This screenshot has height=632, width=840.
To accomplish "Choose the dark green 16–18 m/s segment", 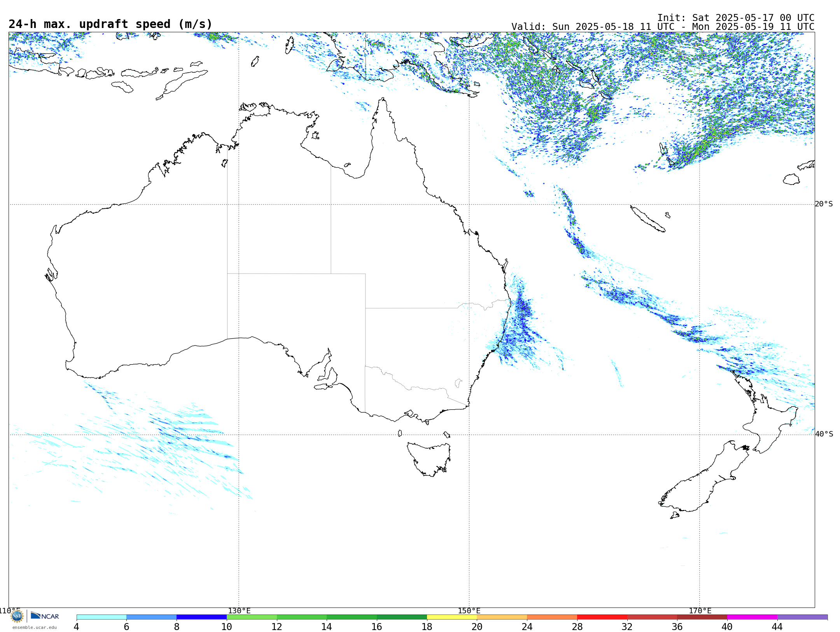I will [x=402, y=617].
